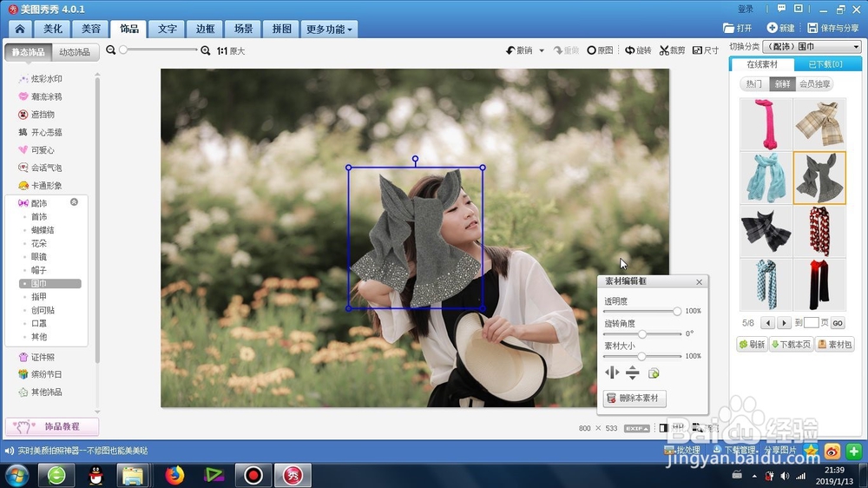The height and width of the screenshot is (488, 868).
Task: Click 下载本页 download this page
Action: pos(791,345)
